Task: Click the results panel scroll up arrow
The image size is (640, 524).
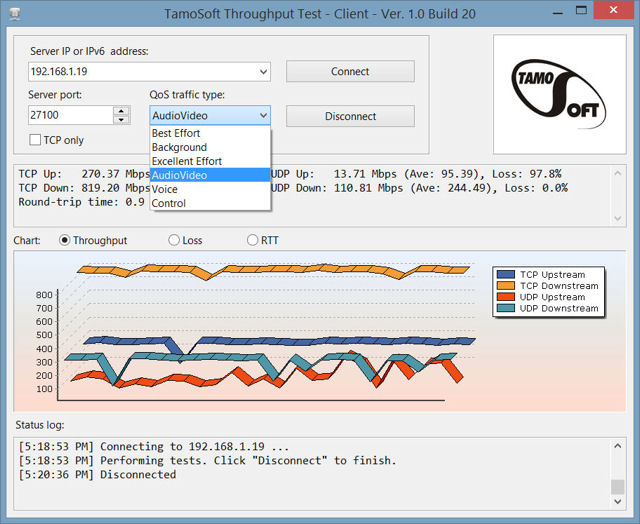Action: pyautogui.click(x=618, y=173)
